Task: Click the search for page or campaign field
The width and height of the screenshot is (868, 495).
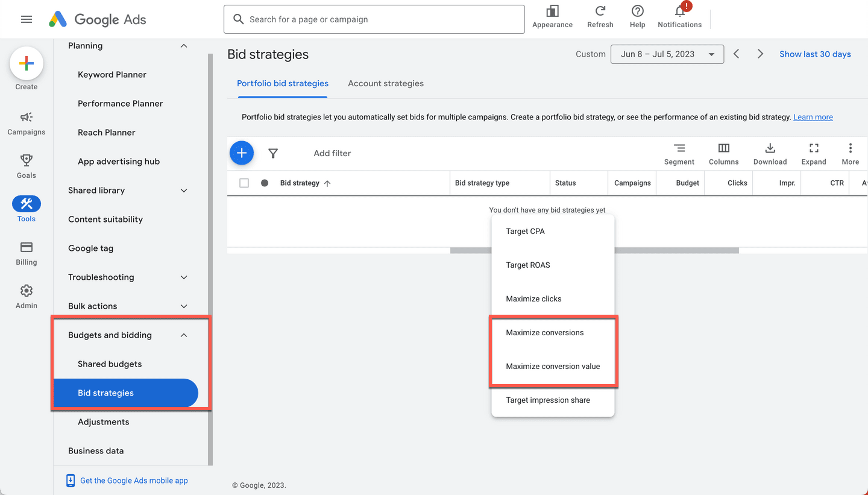Action: (x=374, y=19)
